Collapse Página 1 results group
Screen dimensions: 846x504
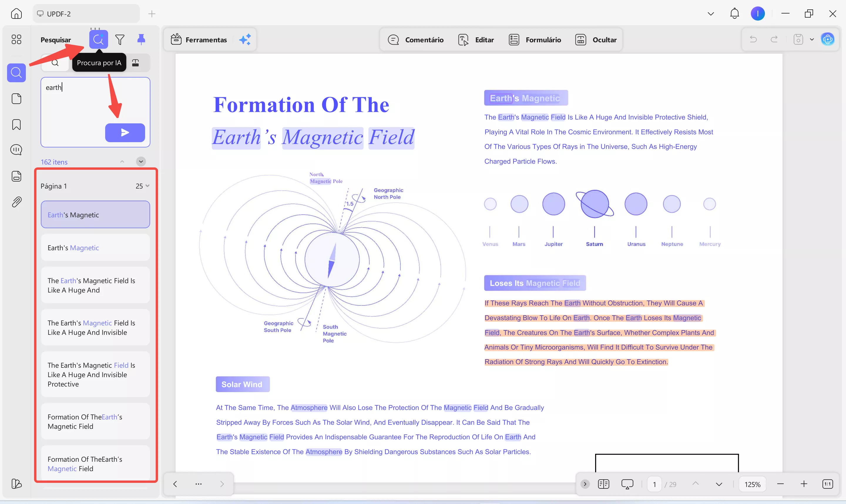click(x=147, y=186)
